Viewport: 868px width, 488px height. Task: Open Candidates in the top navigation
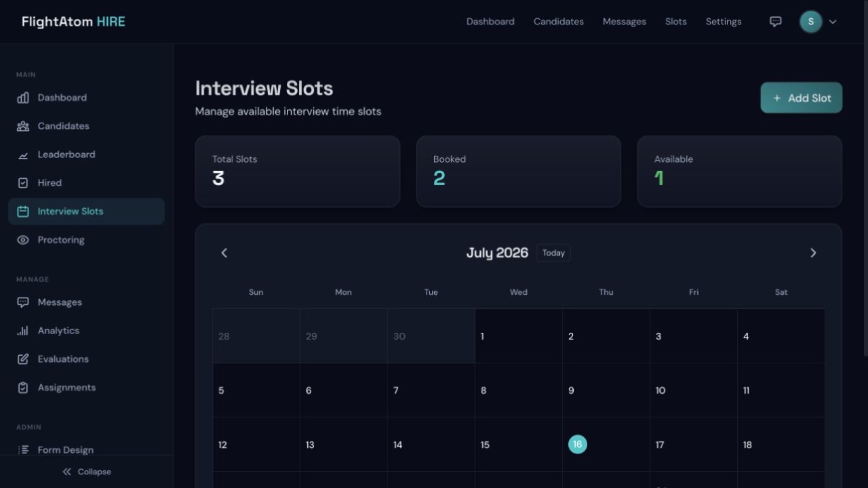[x=559, y=22]
